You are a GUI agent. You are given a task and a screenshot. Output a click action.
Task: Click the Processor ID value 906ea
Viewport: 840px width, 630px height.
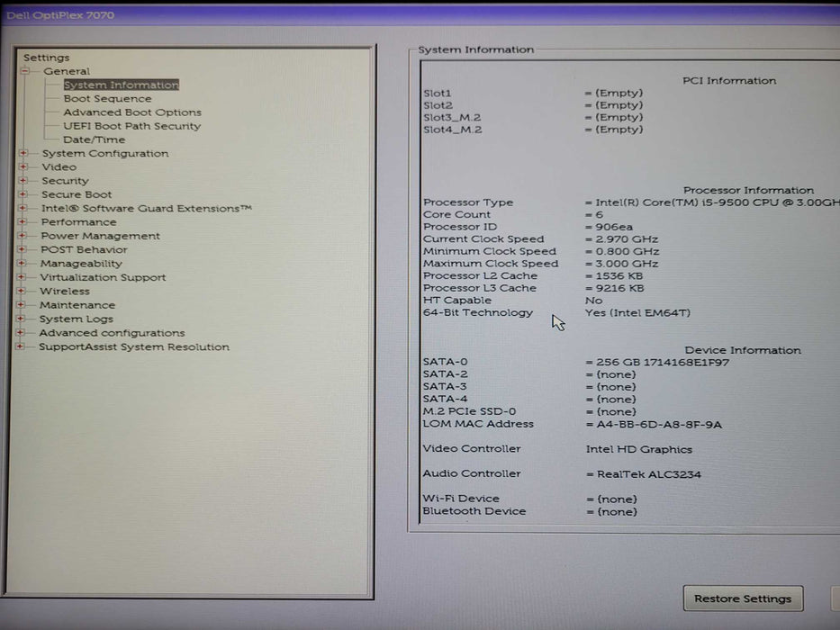point(614,227)
